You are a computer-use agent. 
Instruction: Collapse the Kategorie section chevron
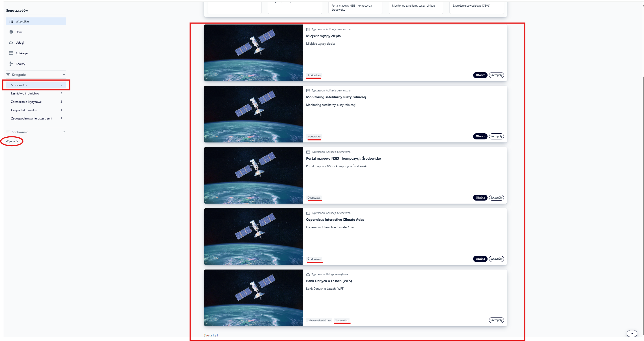64,75
